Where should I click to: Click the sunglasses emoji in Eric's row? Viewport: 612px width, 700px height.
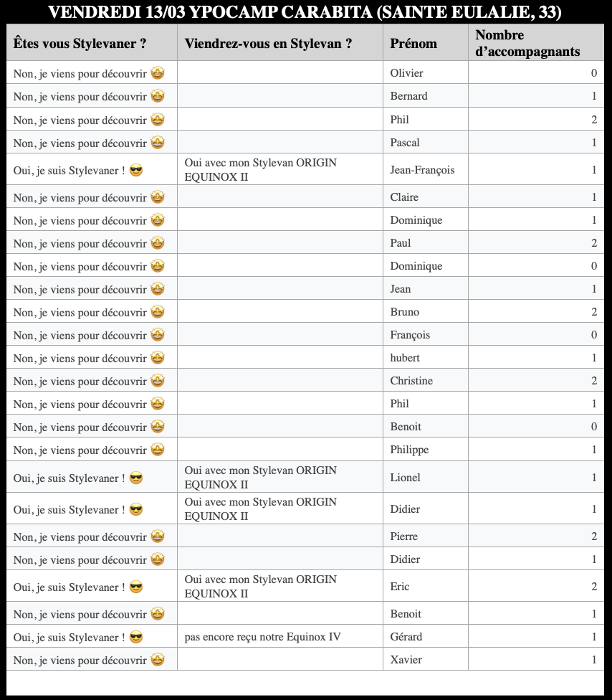136,587
